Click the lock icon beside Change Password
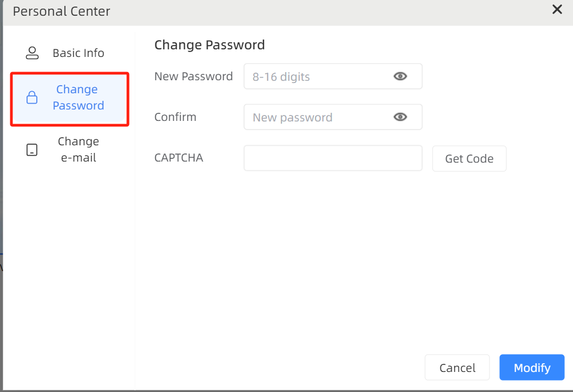The width and height of the screenshot is (573, 392). coord(32,98)
